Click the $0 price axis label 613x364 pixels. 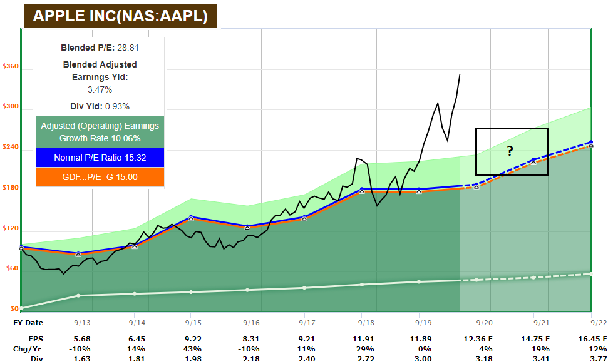click(14, 309)
